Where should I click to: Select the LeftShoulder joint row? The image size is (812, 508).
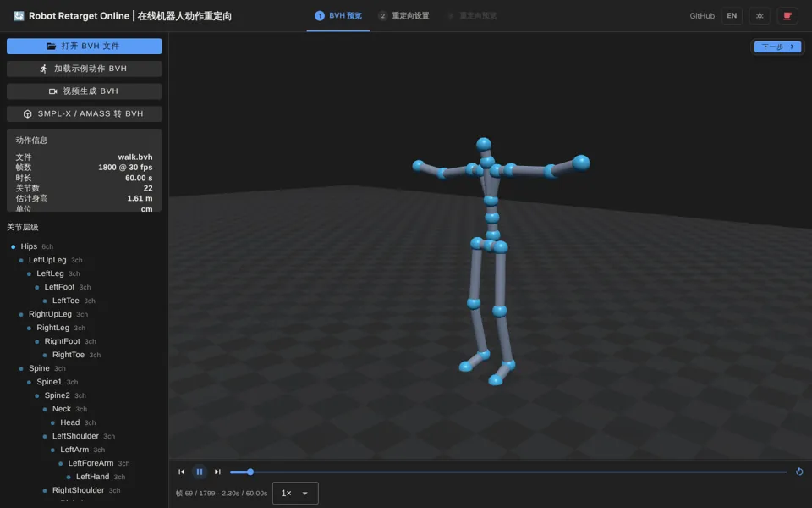point(84,436)
